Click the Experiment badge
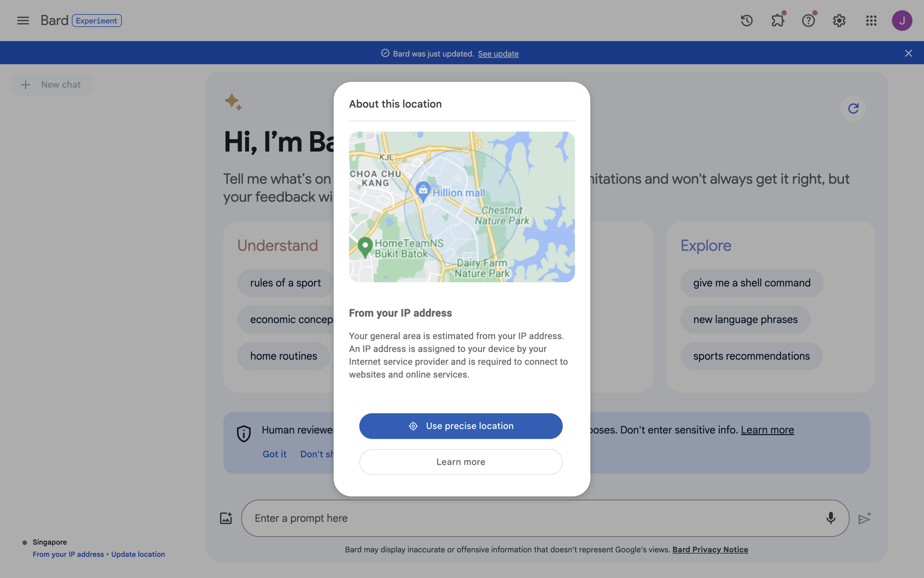Image resolution: width=924 pixels, height=578 pixels. 97,21
